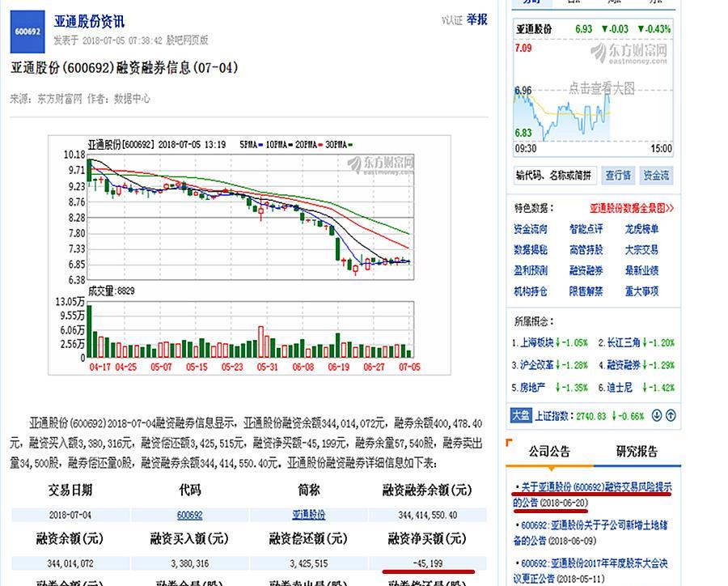Switch to the 公司公告 tab
728x586 pixels.
click(549, 451)
